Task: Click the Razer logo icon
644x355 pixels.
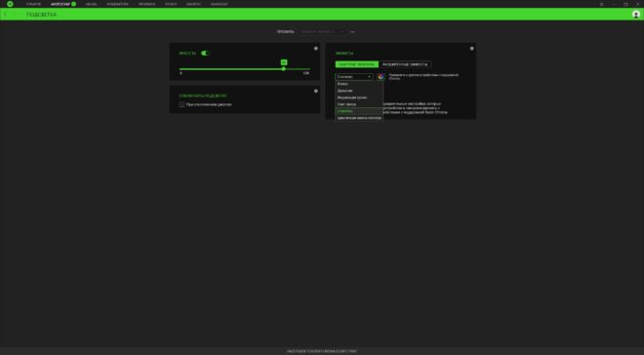Action: point(10,4)
